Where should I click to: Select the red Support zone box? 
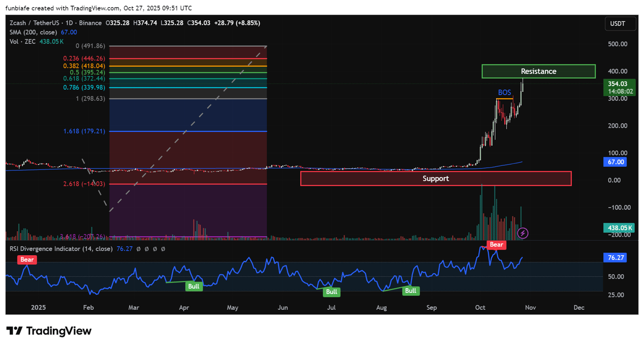tap(436, 178)
